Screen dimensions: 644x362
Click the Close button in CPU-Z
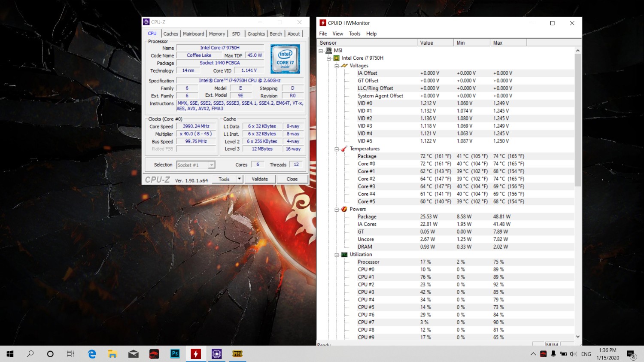[x=292, y=179]
